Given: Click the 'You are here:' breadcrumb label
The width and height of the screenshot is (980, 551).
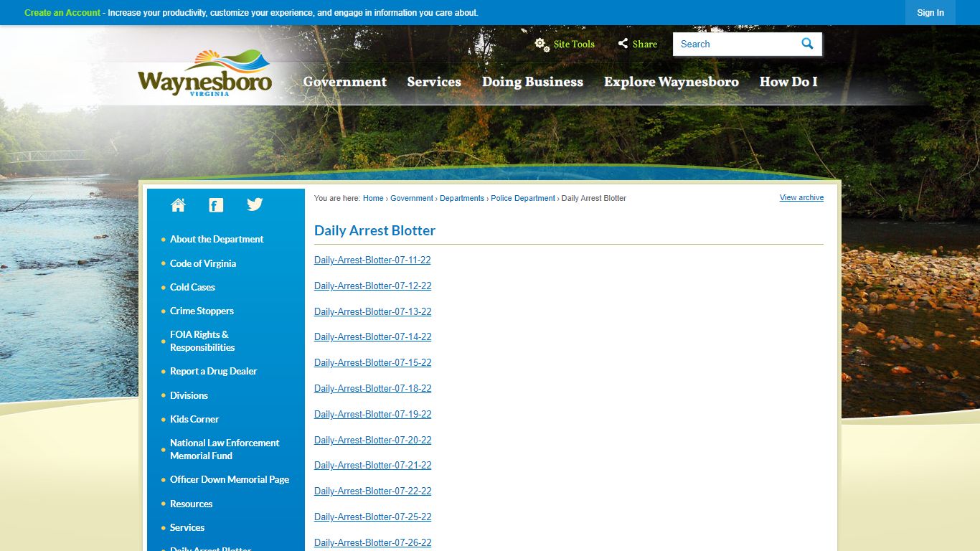Looking at the screenshot, I should click(337, 198).
